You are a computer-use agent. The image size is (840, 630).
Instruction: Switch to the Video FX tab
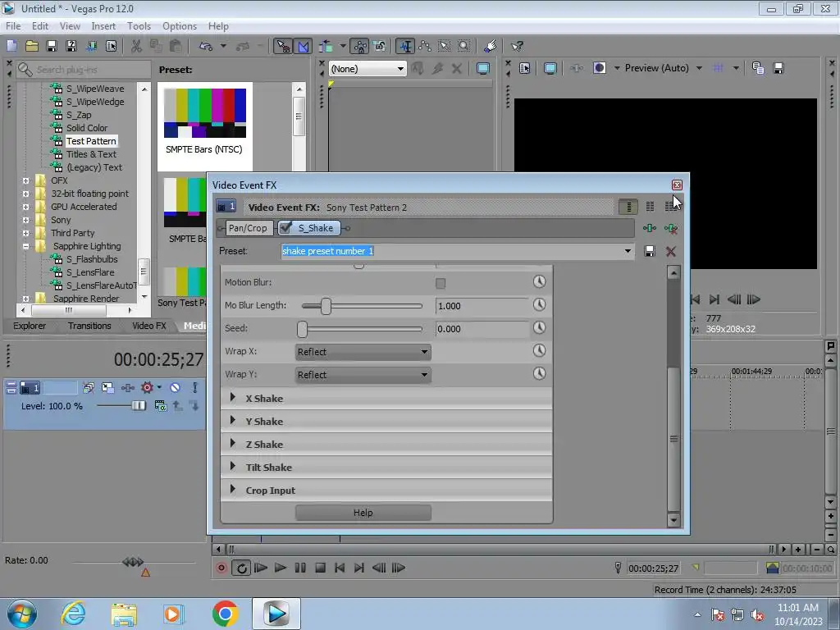point(149,326)
